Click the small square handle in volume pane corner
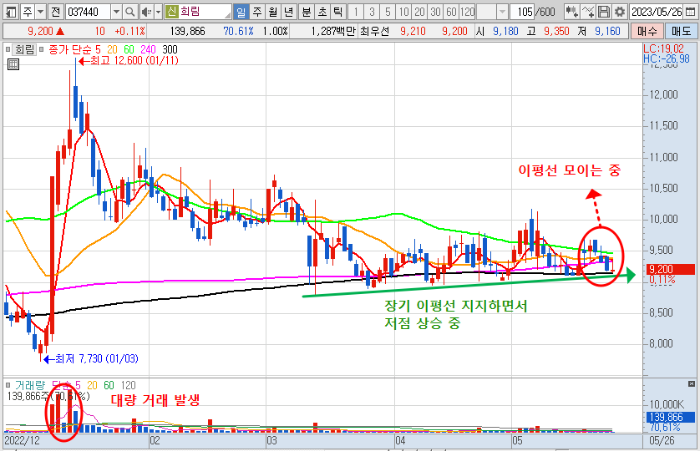This screenshot has height=451, width=700. pos(692,384)
